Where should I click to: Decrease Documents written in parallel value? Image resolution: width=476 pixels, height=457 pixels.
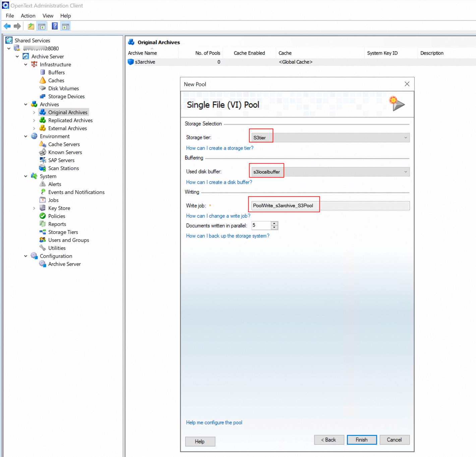(x=274, y=227)
